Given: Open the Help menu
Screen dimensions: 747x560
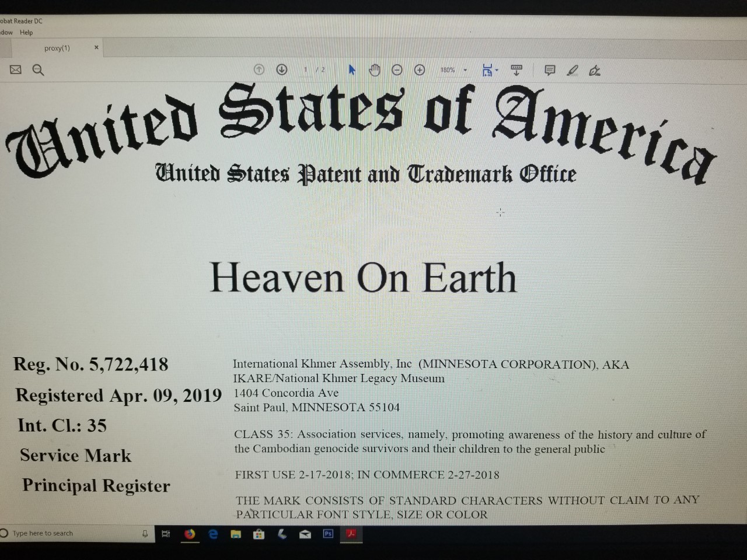Looking at the screenshot, I should [x=26, y=33].
